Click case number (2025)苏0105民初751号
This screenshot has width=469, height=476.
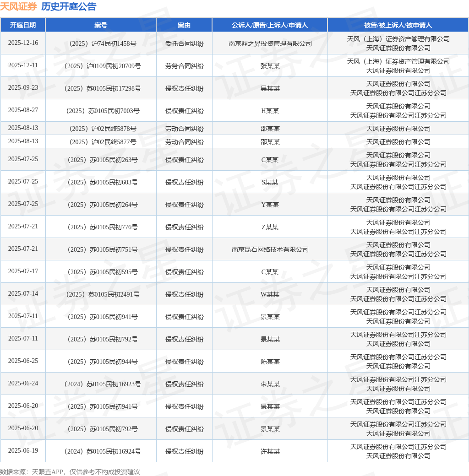click(103, 249)
